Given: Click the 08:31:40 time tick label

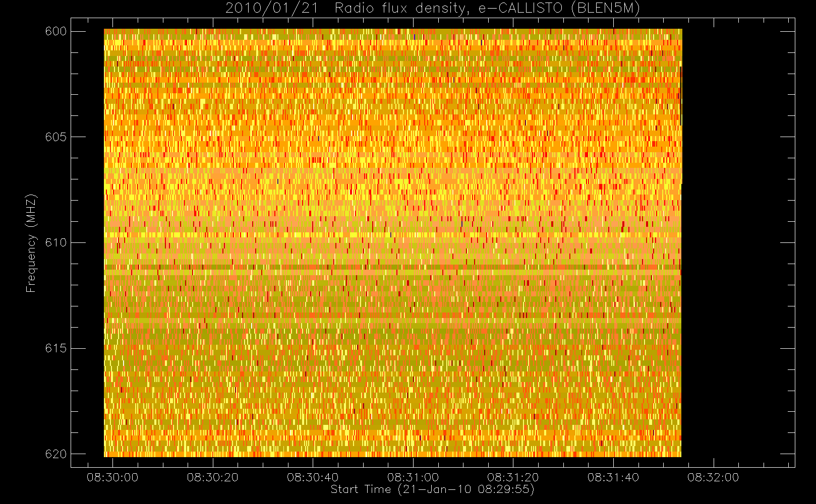Looking at the screenshot, I should pyautogui.click(x=613, y=477).
